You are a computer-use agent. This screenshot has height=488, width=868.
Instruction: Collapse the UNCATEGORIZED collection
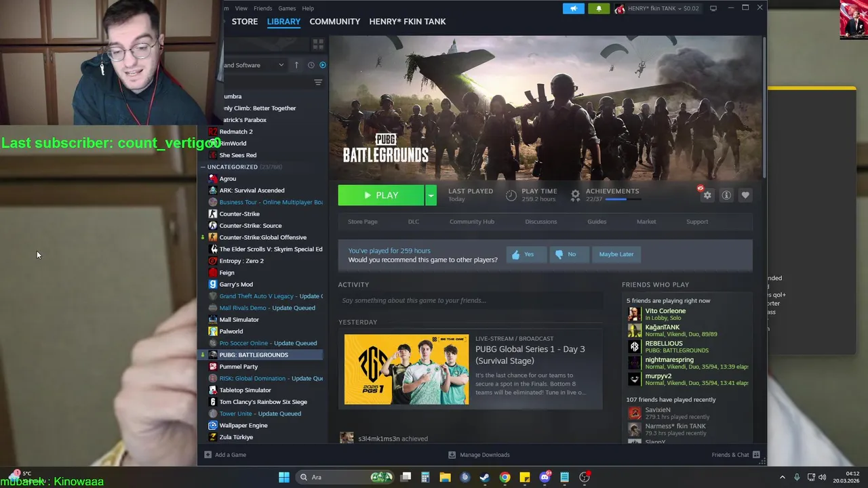tap(203, 167)
